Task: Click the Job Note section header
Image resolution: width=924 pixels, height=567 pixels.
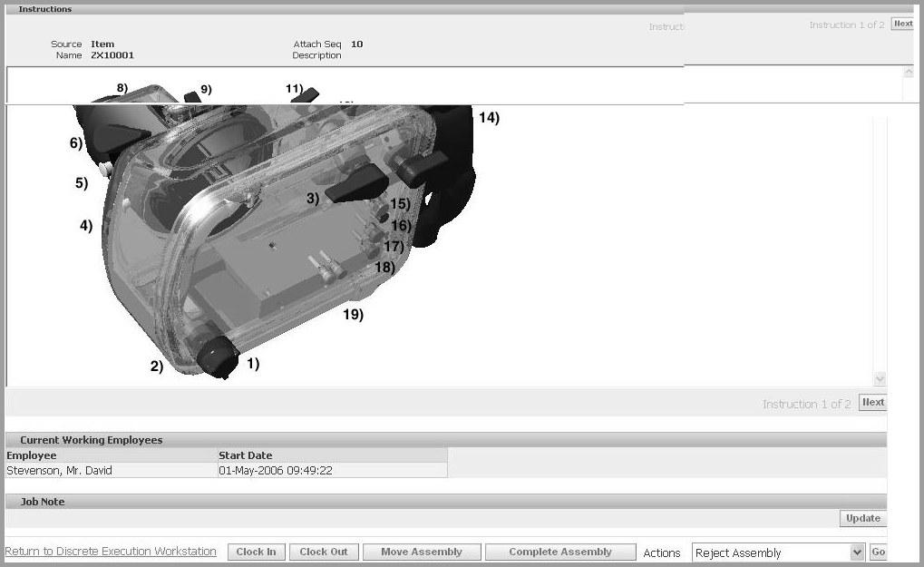Action: pyautogui.click(x=445, y=502)
